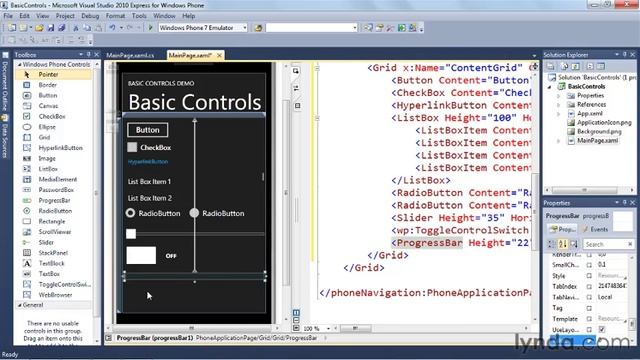
Task: Collapse the Windows Phone Controls group
Action: point(19,64)
